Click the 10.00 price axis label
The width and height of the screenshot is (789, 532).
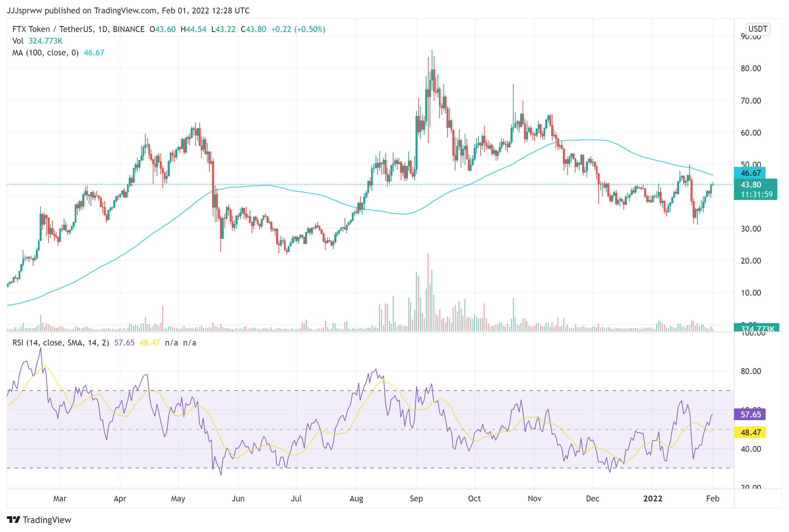coord(751,293)
